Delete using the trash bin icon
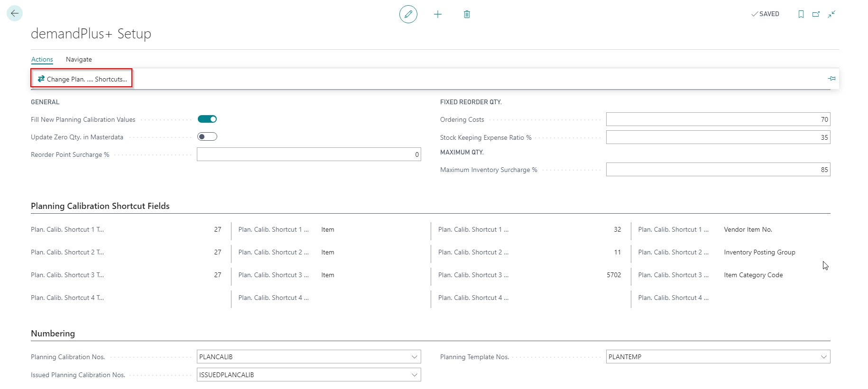 [x=467, y=14]
